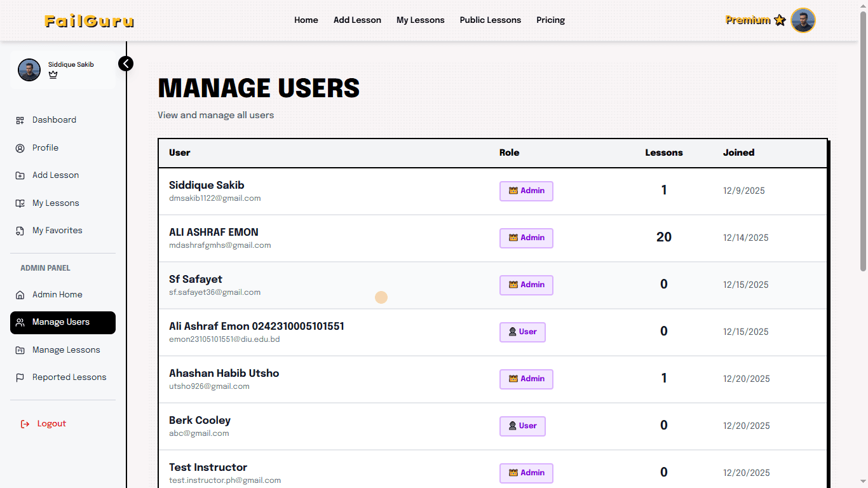This screenshot has height=488, width=868.
Task: Click the Reported Lessons flag icon
Action: coord(20,377)
